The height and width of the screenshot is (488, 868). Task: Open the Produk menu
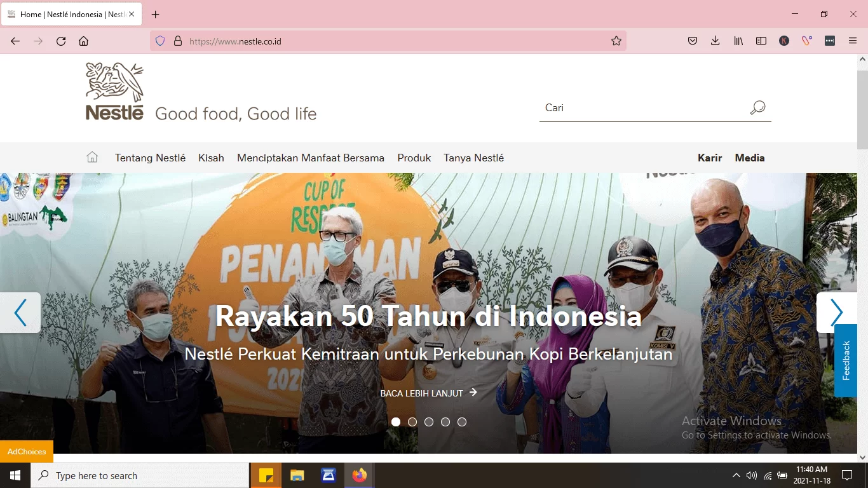pos(414,158)
